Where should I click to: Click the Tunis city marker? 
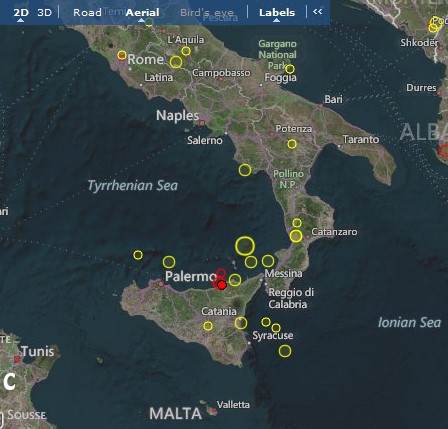tap(17, 359)
